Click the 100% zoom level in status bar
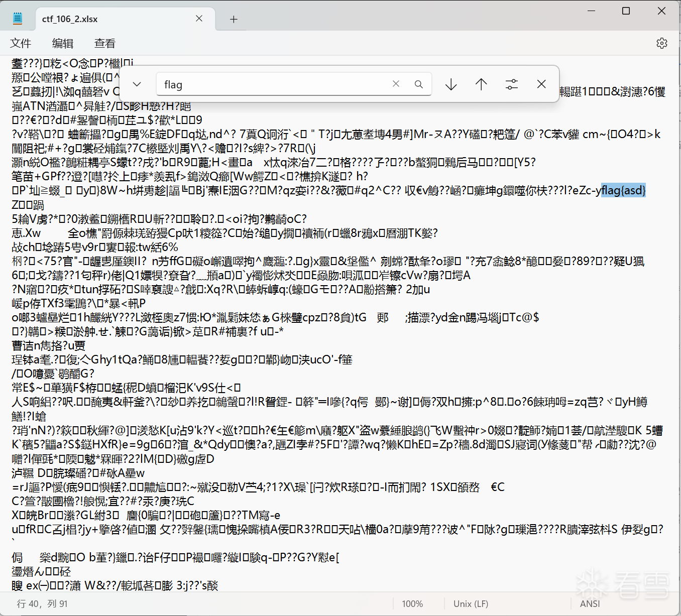This screenshot has width=681, height=616. pyautogui.click(x=412, y=603)
